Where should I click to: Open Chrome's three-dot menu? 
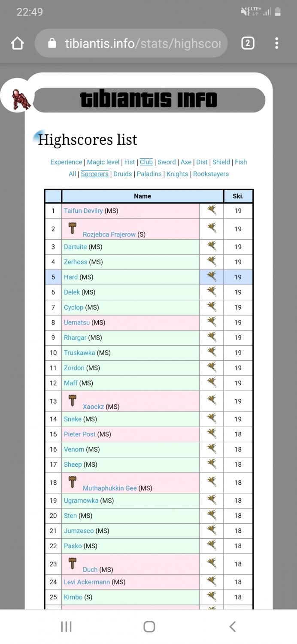click(277, 43)
